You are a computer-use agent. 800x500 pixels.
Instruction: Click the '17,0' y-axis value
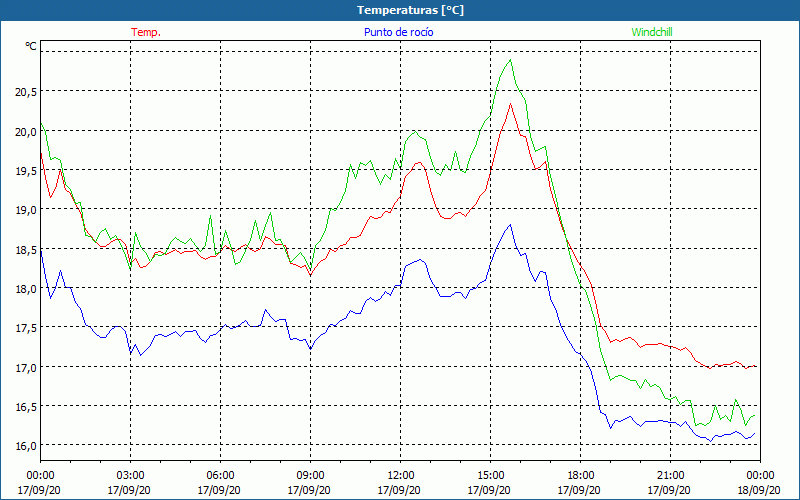pyautogui.click(x=26, y=367)
